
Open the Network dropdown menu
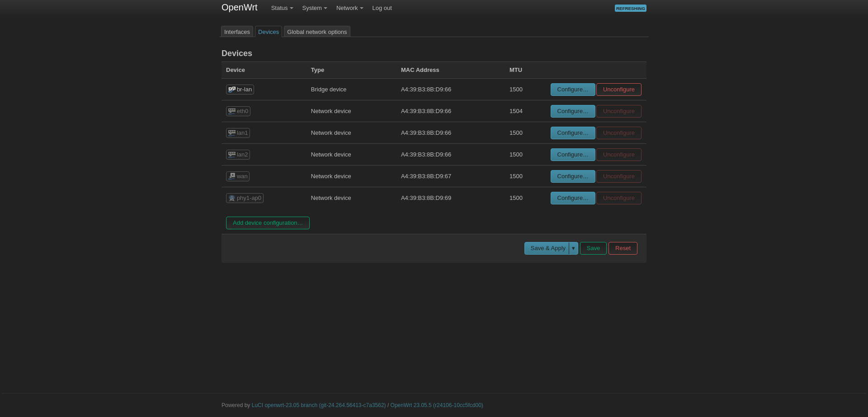349,8
